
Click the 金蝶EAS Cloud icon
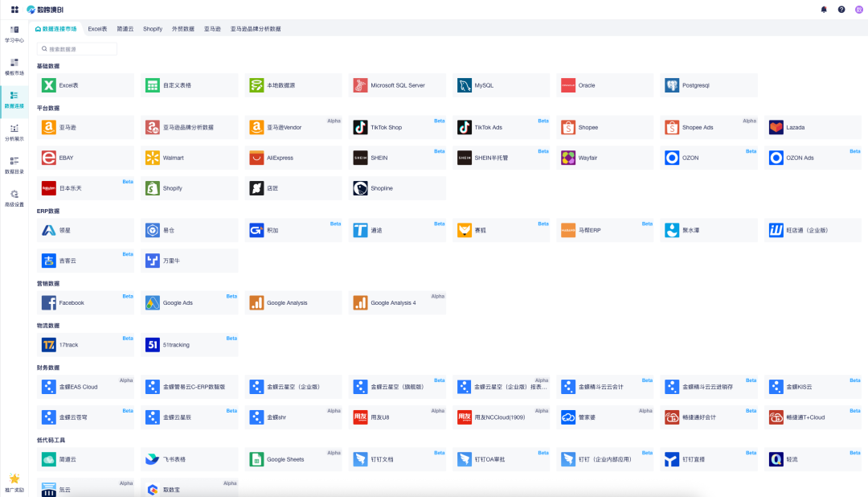[49, 387]
